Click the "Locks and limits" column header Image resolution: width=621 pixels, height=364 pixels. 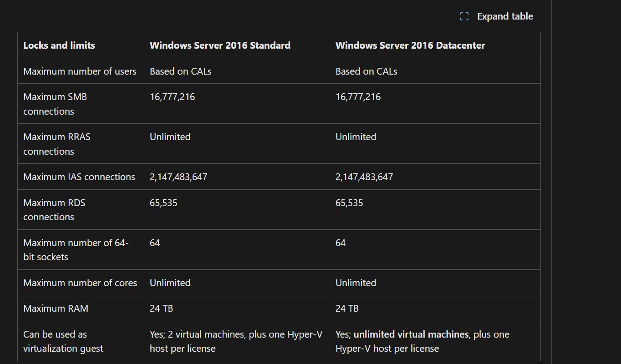59,45
